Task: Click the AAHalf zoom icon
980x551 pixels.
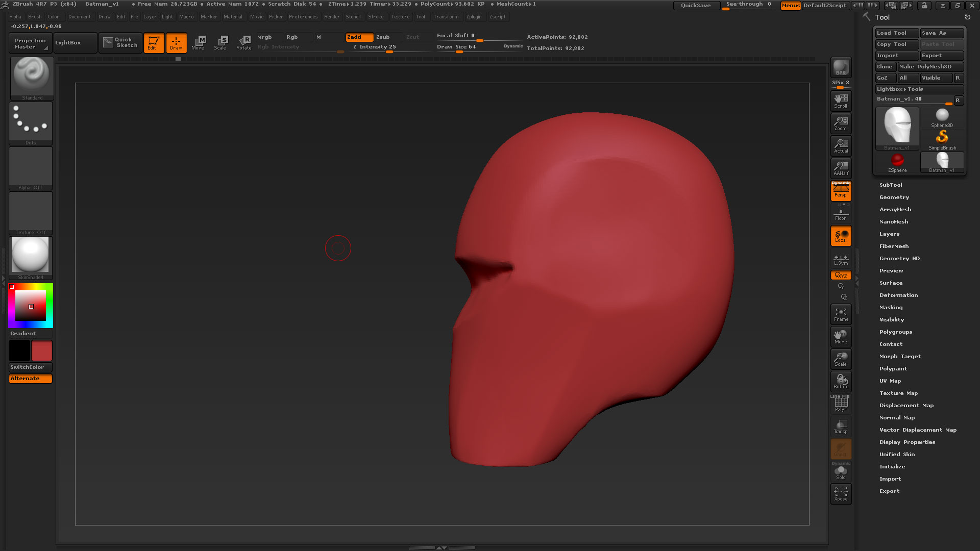Action: tap(841, 168)
